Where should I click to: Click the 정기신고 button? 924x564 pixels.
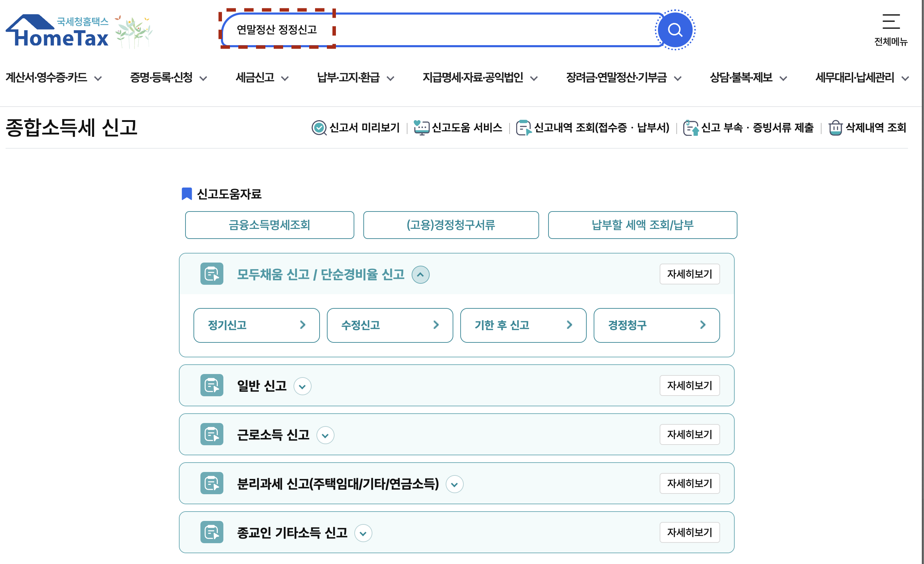coord(256,325)
